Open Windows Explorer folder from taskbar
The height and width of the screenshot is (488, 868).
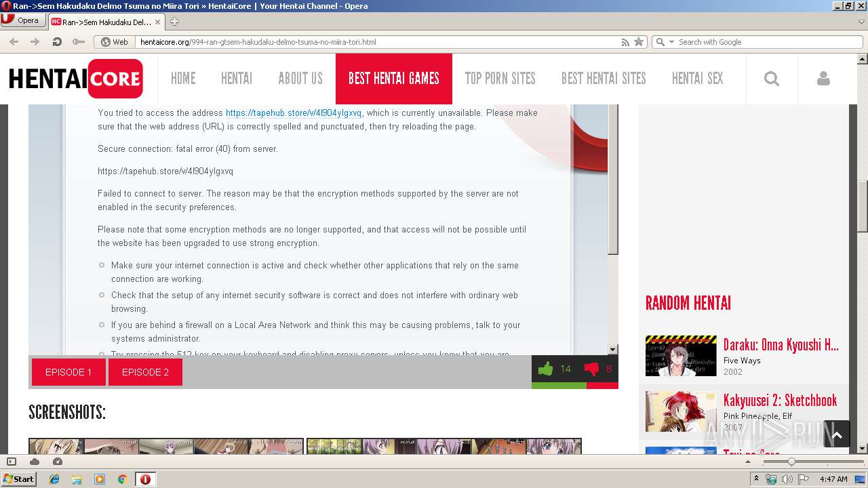tap(77, 479)
